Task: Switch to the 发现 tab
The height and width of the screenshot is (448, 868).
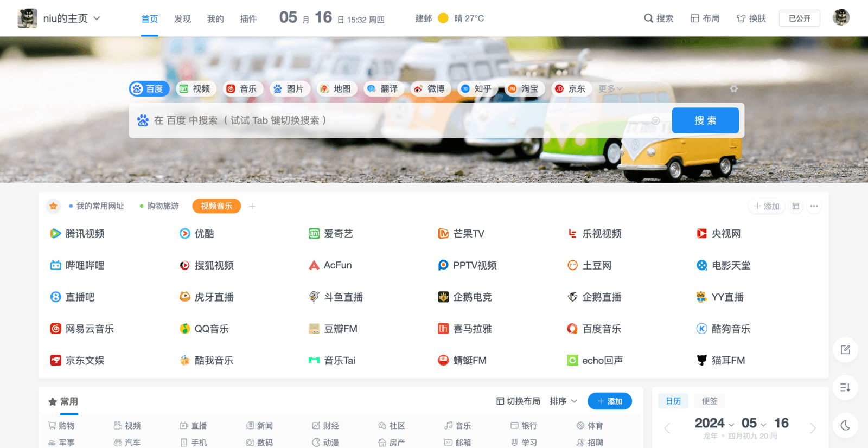Action: click(182, 19)
